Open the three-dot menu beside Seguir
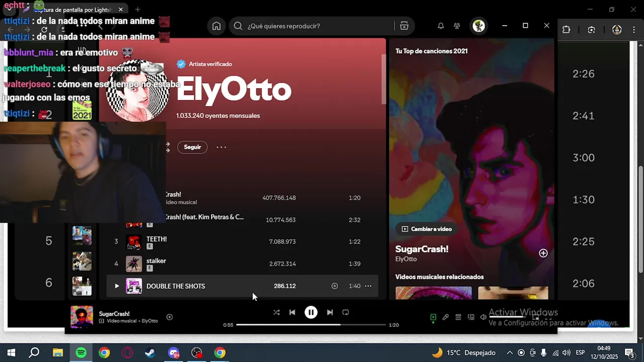 pos(221,147)
